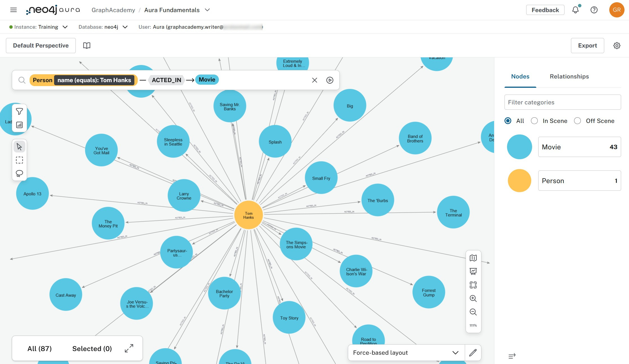Toggle the minimap icon
Screen dimensions: 629x364
click(x=473, y=258)
